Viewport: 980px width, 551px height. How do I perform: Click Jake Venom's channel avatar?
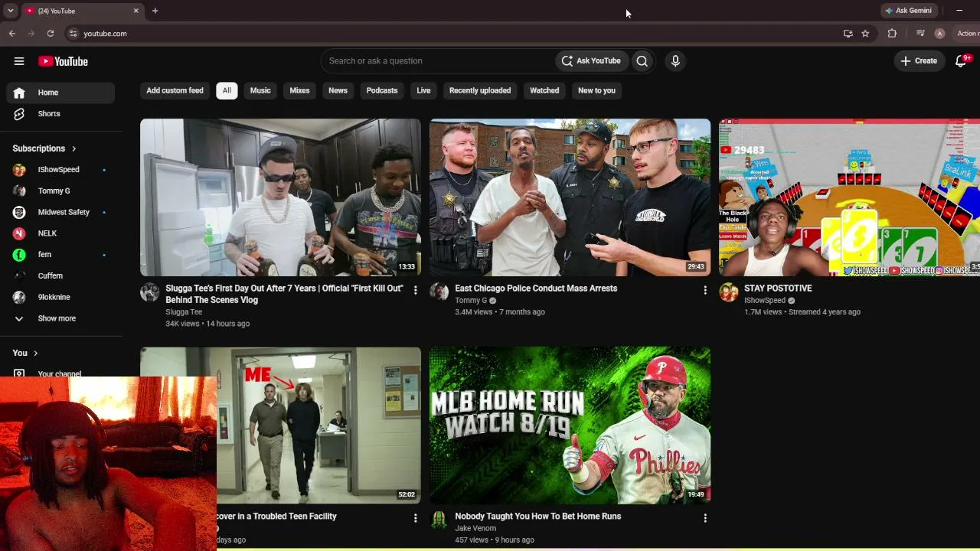tap(439, 520)
